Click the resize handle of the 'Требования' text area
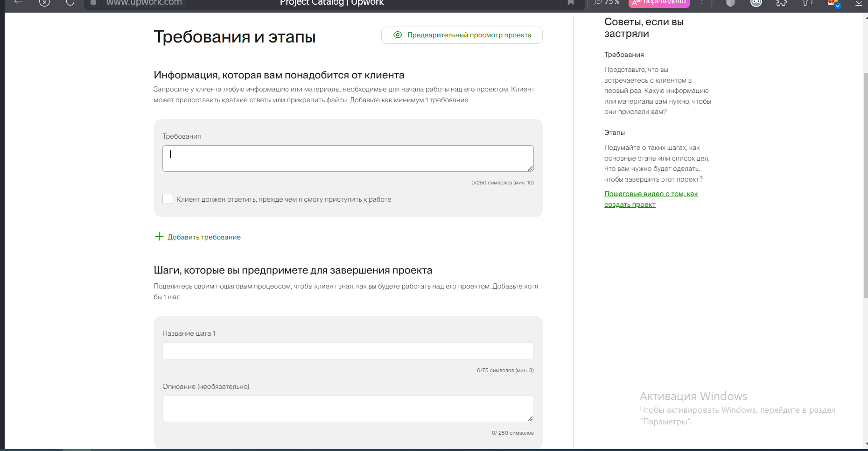The width and height of the screenshot is (868, 451). (530, 168)
